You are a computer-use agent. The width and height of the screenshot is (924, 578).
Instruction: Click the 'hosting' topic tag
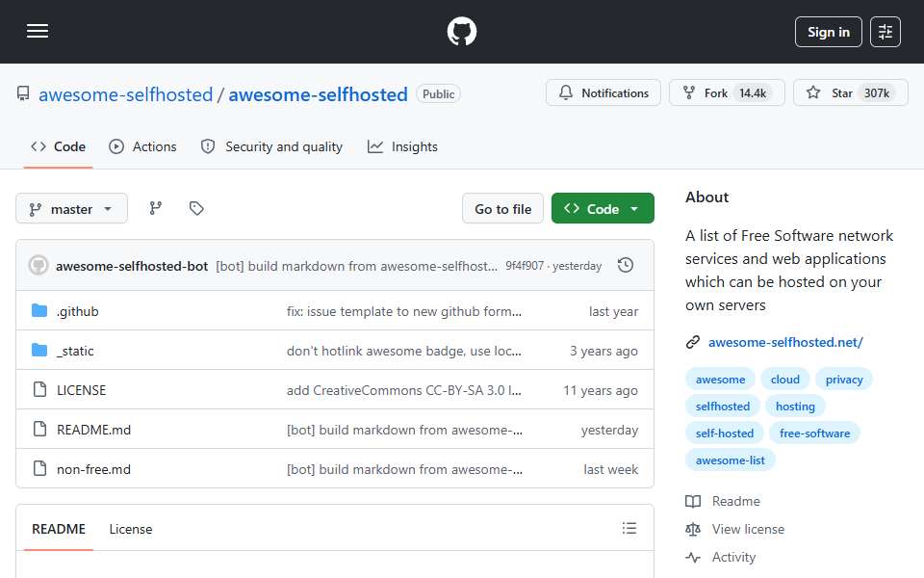coord(795,407)
